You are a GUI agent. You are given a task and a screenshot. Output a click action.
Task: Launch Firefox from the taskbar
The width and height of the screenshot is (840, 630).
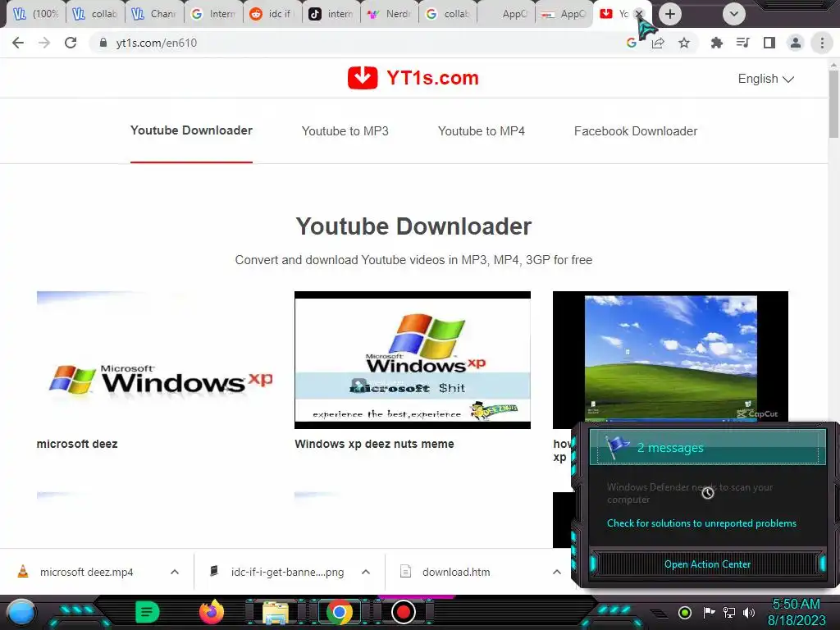(211, 612)
